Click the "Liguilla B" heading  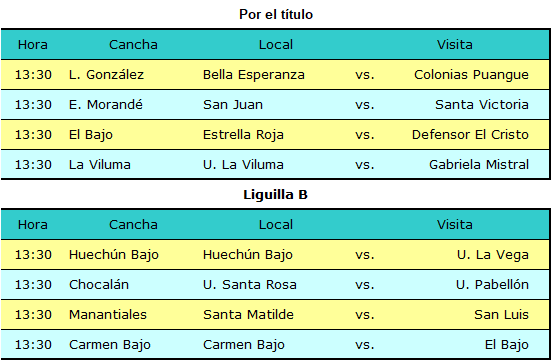[x=276, y=194]
